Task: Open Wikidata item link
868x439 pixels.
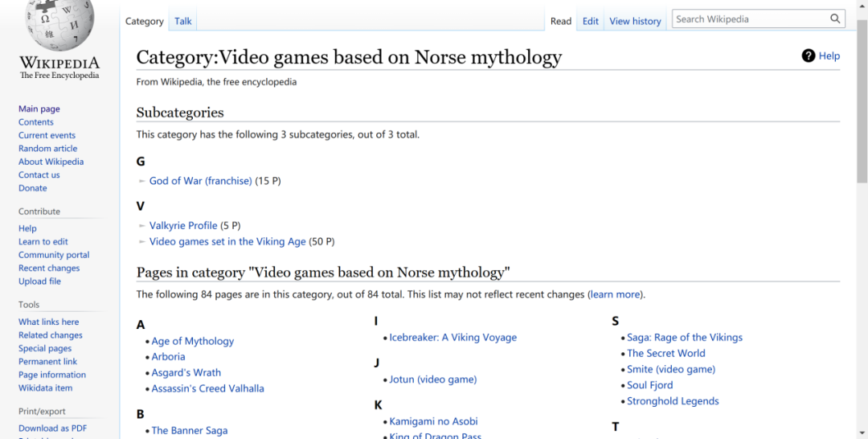Action: point(45,388)
